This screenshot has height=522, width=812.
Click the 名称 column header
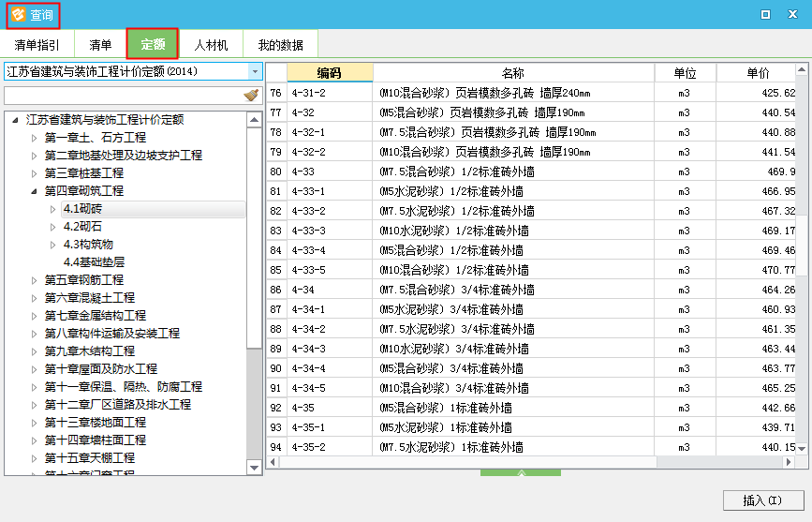512,73
